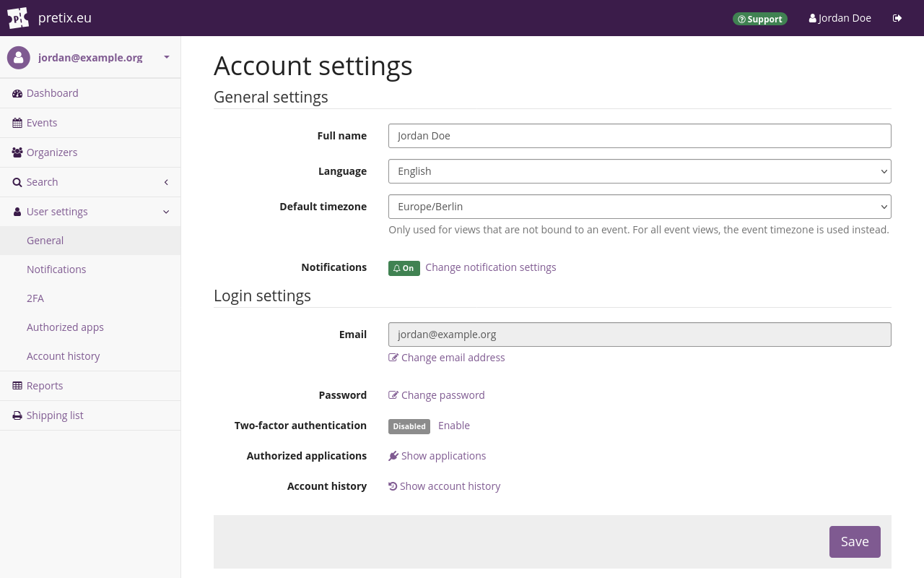Viewport: 924px width, 578px height.
Task: Open the Authorized apps section
Action: [x=65, y=327]
